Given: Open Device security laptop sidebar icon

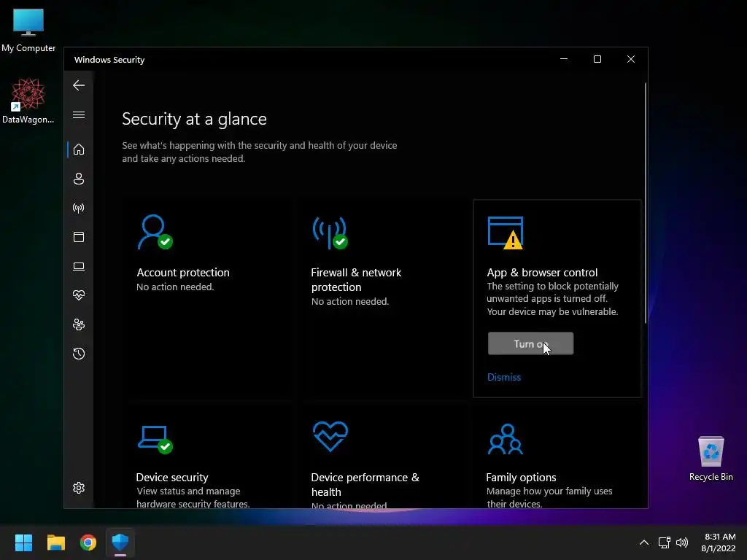Looking at the screenshot, I should pos(79,266).
